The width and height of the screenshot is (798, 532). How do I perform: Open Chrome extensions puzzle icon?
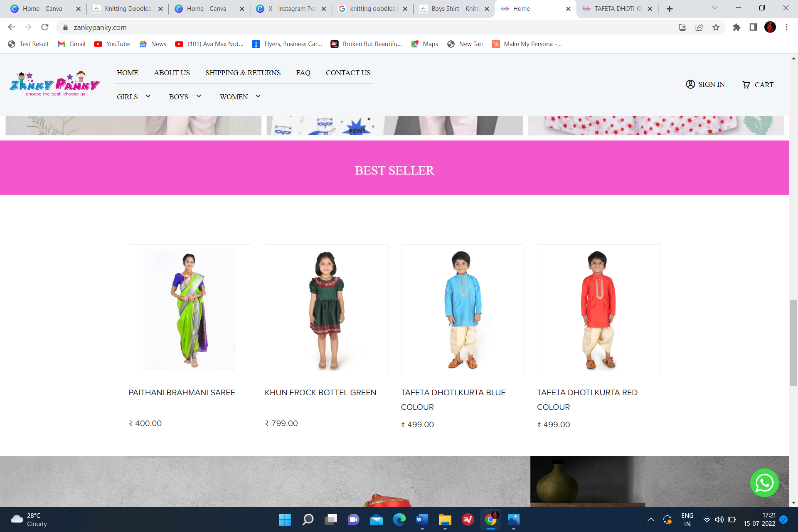click(x=736, y=27)
